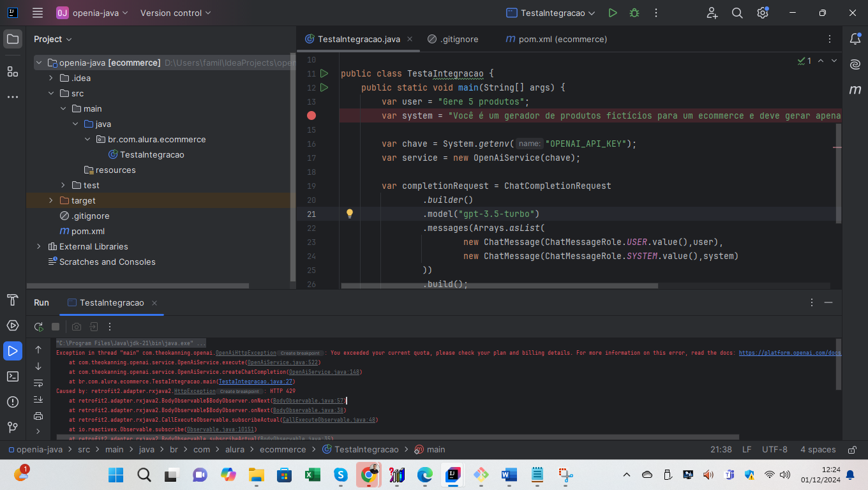Open 4 spaces indent setting
This screenshot has height=490, width=868.
[818, 450]
